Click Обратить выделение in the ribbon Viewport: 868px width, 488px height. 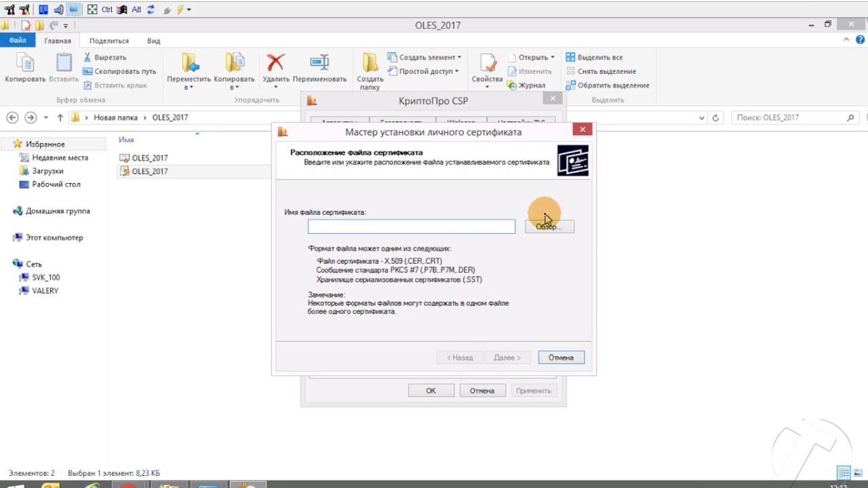608,85
